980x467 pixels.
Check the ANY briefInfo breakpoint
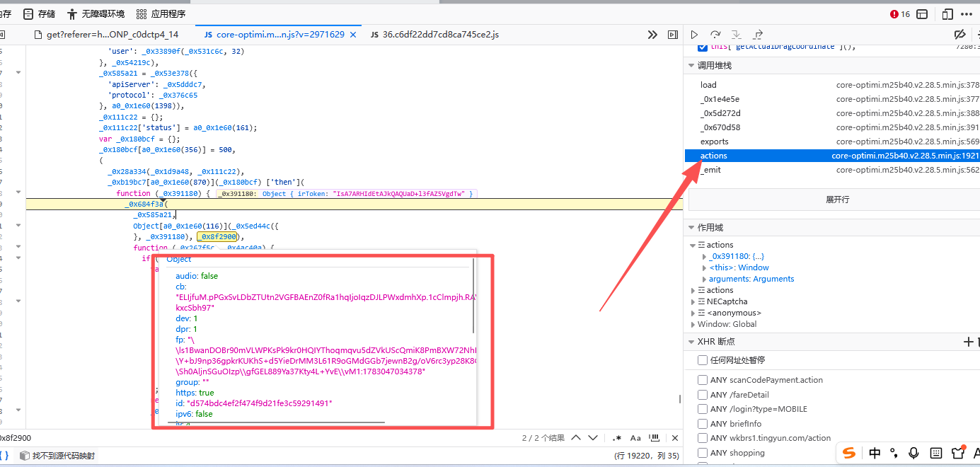point(702,424)
